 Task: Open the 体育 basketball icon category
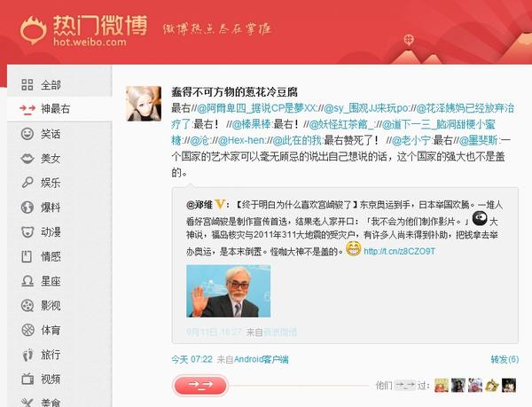click(27, 330)
